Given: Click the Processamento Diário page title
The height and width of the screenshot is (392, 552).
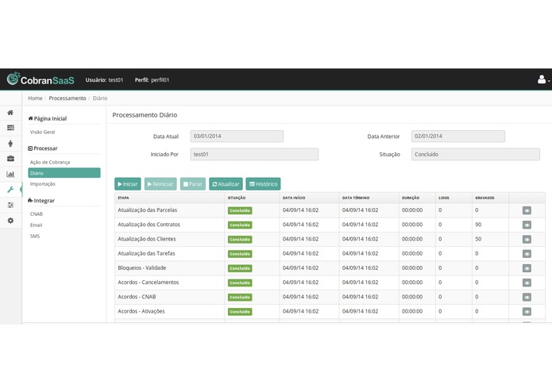Looking at the screenshot, I should [x=145, y=115].
